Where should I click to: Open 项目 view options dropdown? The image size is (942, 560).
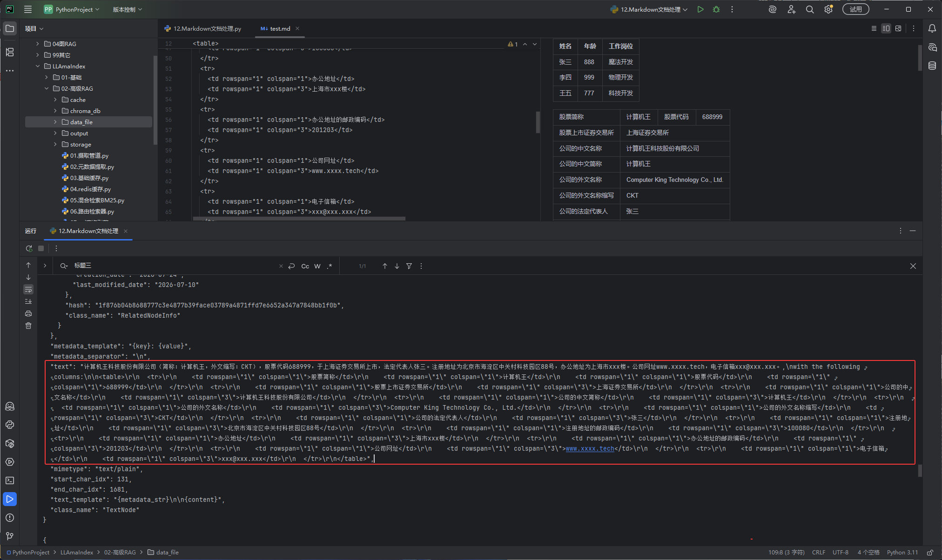pos(34,28)
